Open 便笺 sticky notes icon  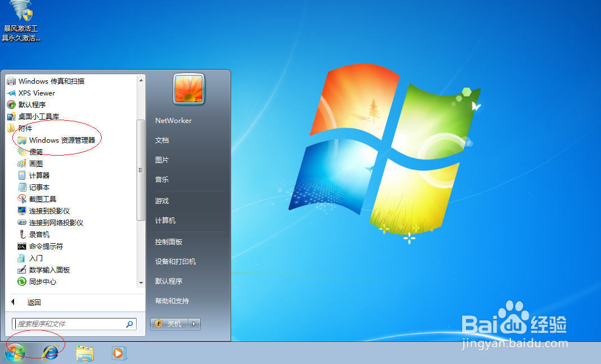pos(22,152)
